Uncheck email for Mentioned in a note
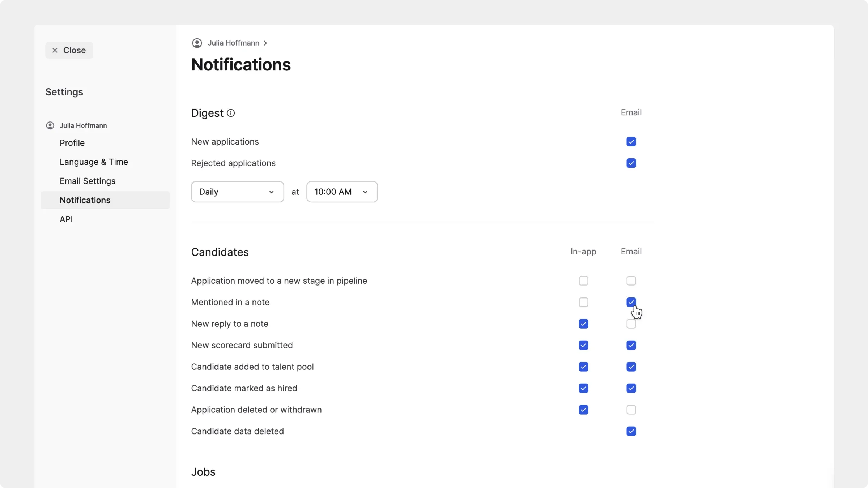868x488 pixels. [x=631, y=302]
